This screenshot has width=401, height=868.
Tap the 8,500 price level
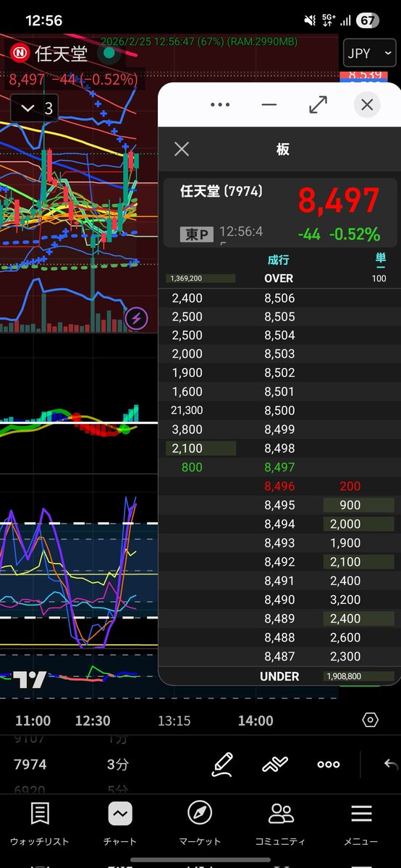[x=279, y=411]
